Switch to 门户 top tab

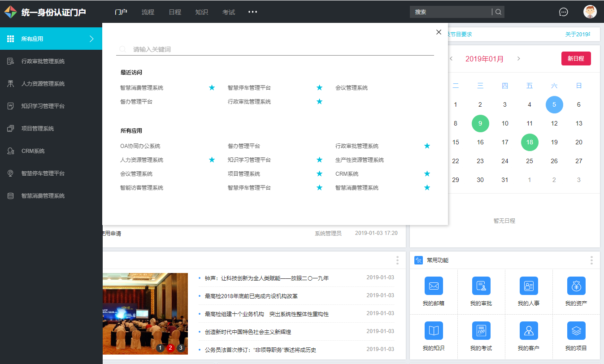click(x=121, y=12)
